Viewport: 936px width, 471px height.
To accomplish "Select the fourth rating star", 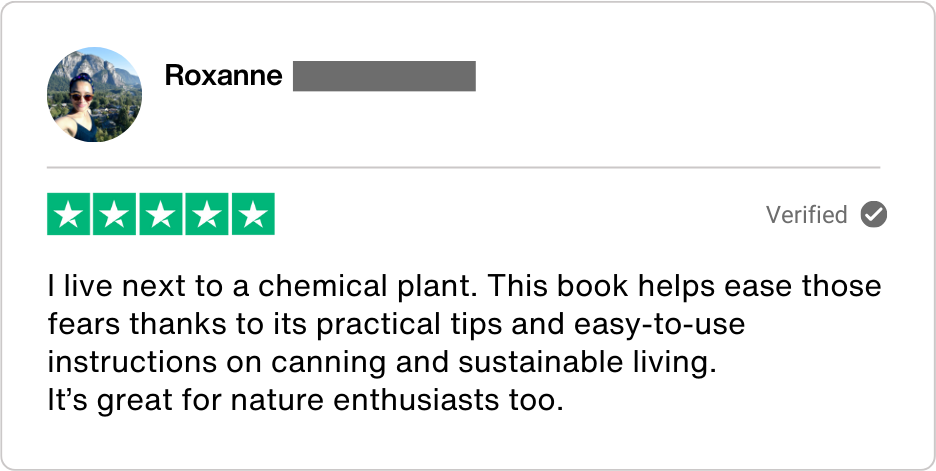I will (207, 214).
